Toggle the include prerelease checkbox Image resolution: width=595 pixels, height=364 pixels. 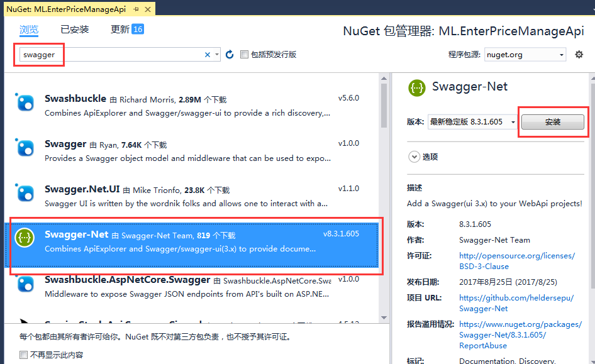245,55
